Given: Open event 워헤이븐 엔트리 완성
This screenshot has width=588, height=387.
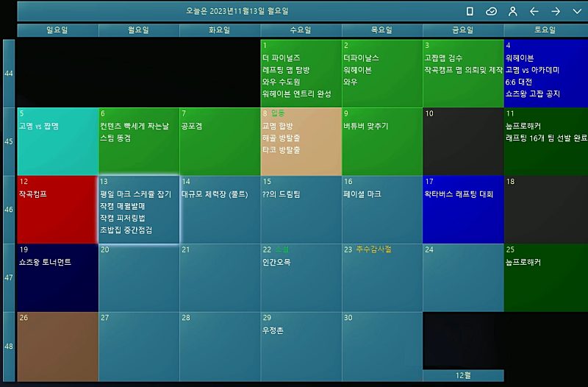Looking at the screenshot, I should (x=297, y=94).
